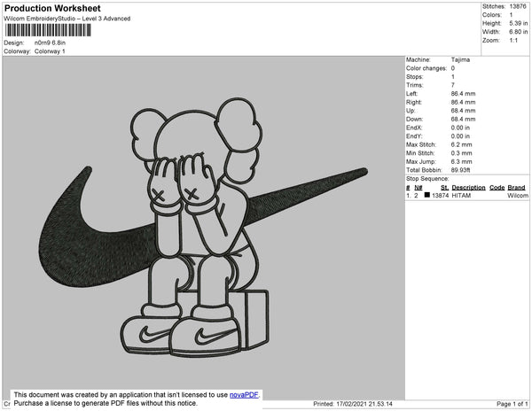Image resolution: width=532 pixels, height=411 pixels.
Task: Select the Zoom value '1:1'
Action: click(513, 41)
